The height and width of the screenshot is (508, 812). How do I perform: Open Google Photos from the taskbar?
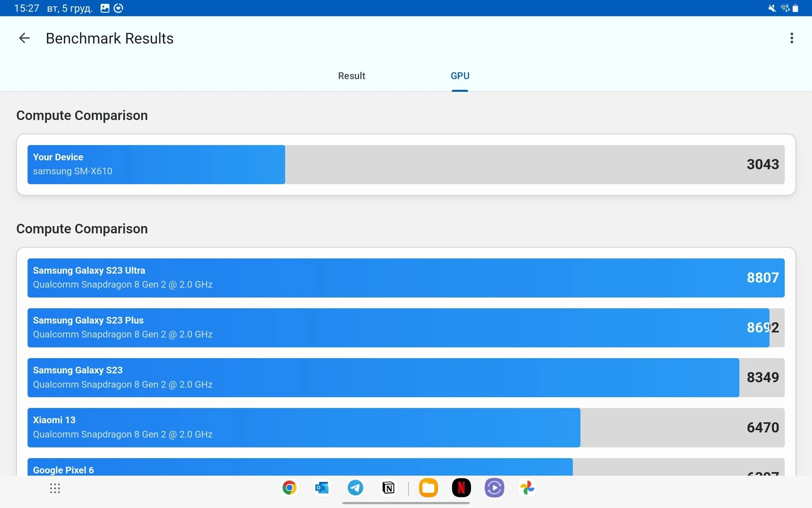527,488
